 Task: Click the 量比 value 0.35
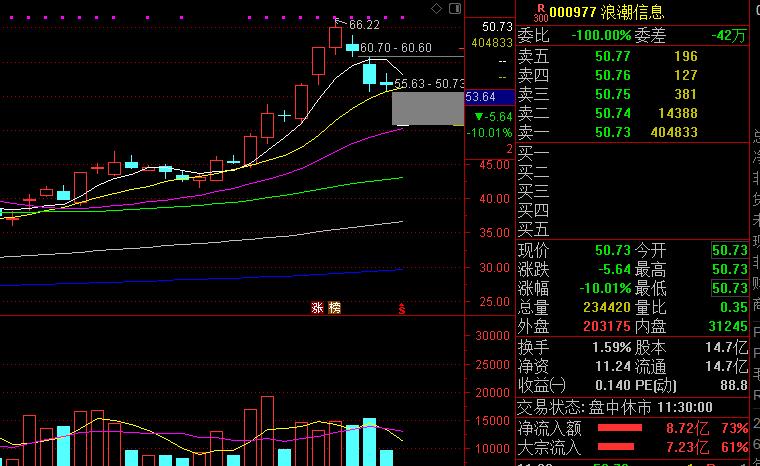[733, 307]
